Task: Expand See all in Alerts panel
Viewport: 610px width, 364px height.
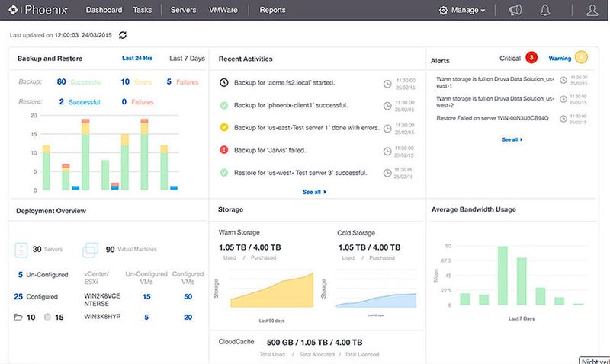Action: [x=512, y=140]
